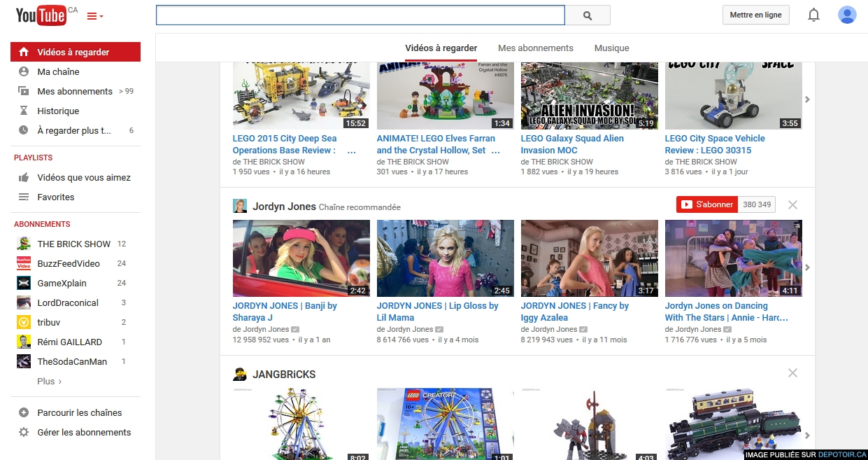Switch to the Musique tab

[x=612, y=48]
